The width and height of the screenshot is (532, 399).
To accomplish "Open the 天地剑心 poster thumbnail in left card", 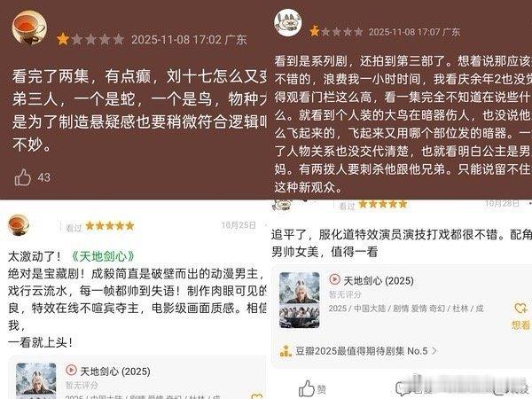I will tap(36, 380).
